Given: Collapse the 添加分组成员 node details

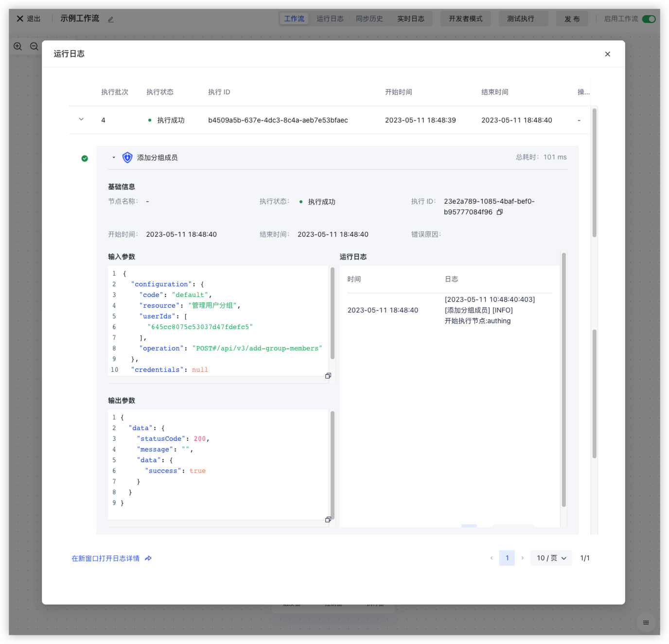Looking at the screenshot, I should click(114, 157).
